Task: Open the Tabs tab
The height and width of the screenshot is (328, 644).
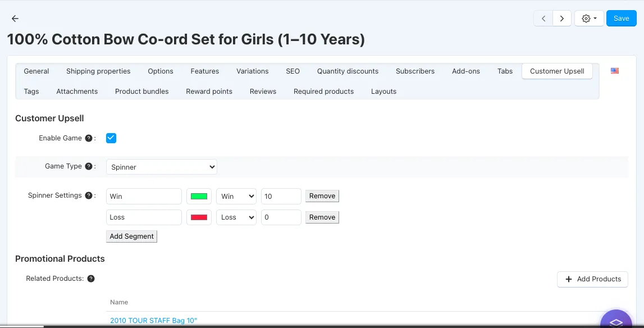Action: click(x=505, y=71)
